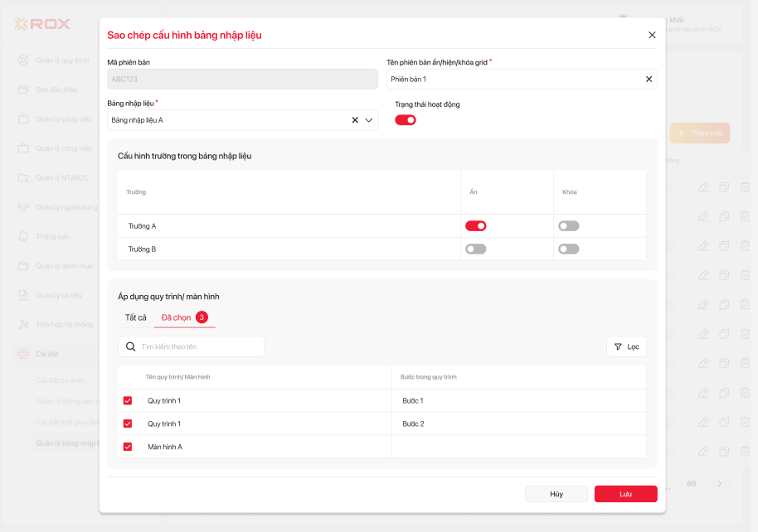
Task: Click the Cài đặt gear icon in sidebar
Action: tap(23, 354)
